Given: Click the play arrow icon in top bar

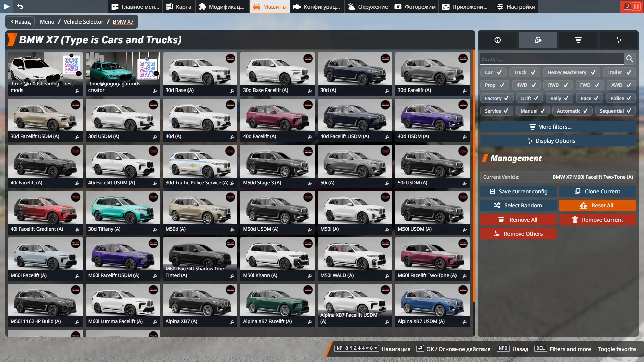Looking at the screenshot, I should 7,6.
